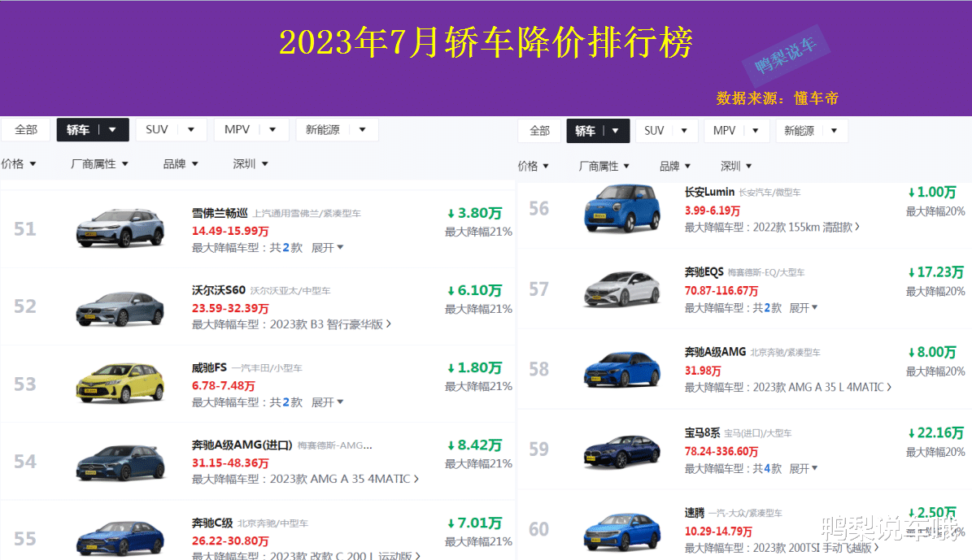The image size is (972, 560).
Task: Click the 1.00万 price drop amount
Action: tap(931, 193)
